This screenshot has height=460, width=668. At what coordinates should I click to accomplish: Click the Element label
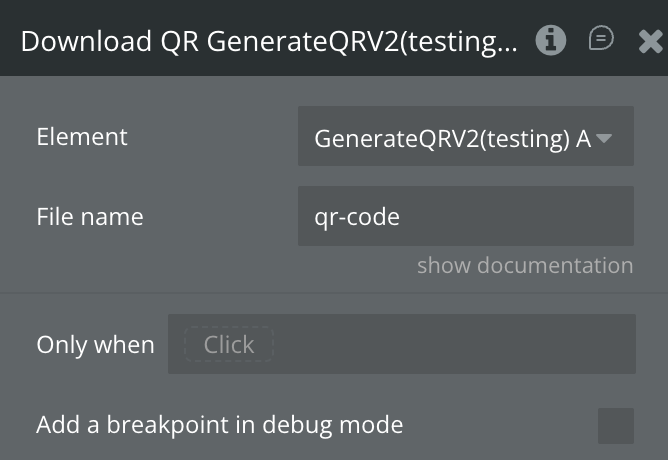[82, 137]
